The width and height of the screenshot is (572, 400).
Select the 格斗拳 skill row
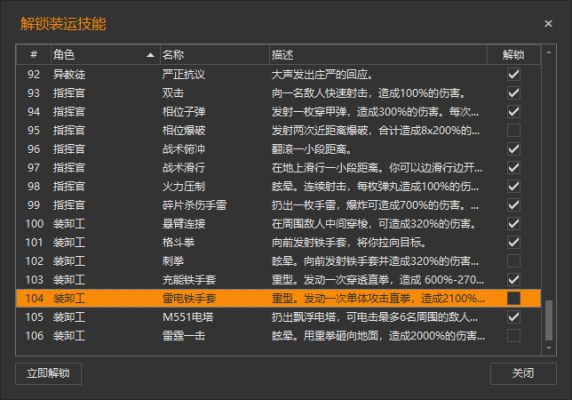point(278,242)
